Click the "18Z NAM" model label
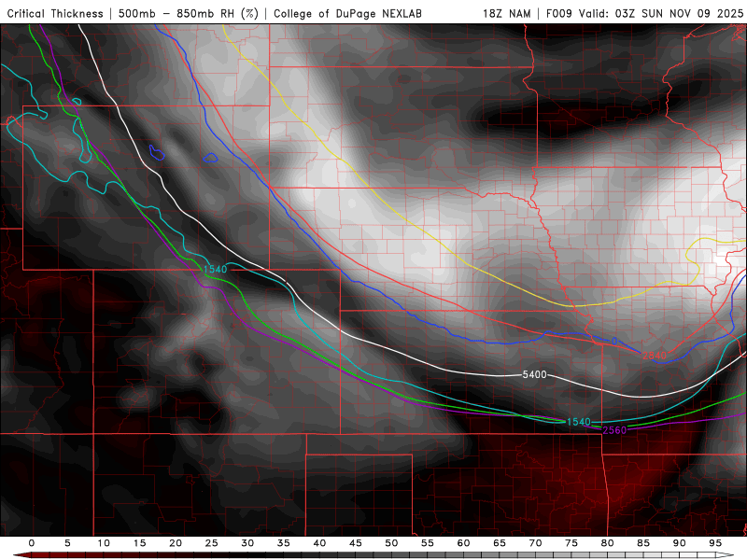 tap(507, 14)
